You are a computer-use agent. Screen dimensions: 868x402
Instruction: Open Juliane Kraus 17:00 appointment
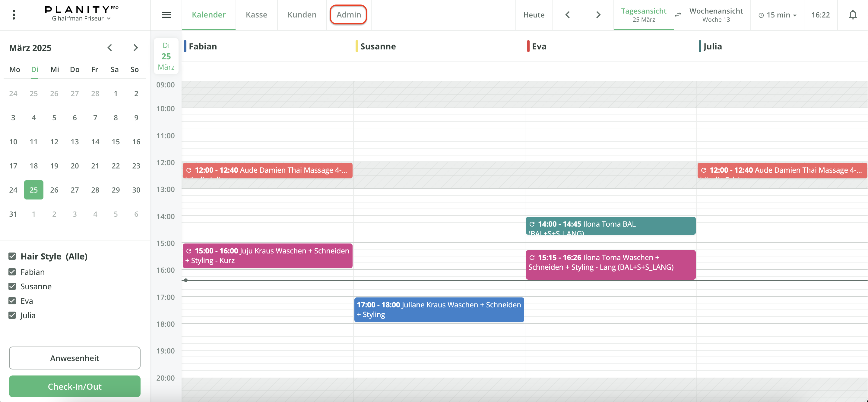[439, 309]
